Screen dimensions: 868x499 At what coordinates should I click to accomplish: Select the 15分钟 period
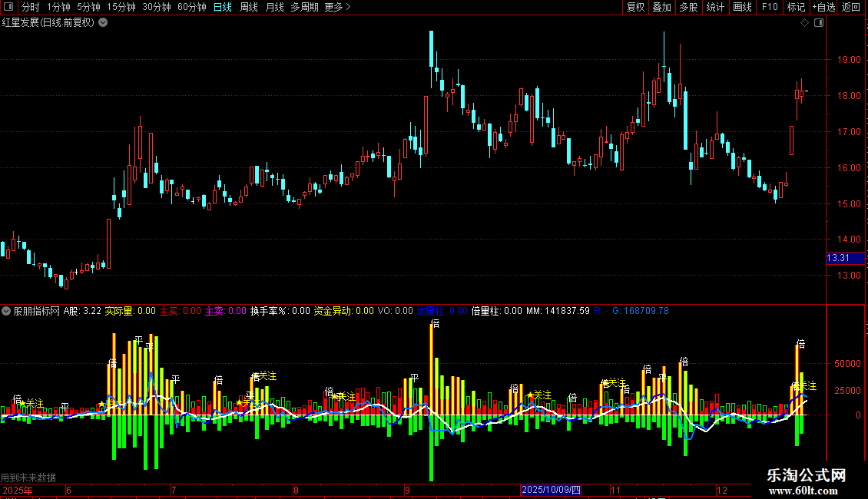[121, 7]
